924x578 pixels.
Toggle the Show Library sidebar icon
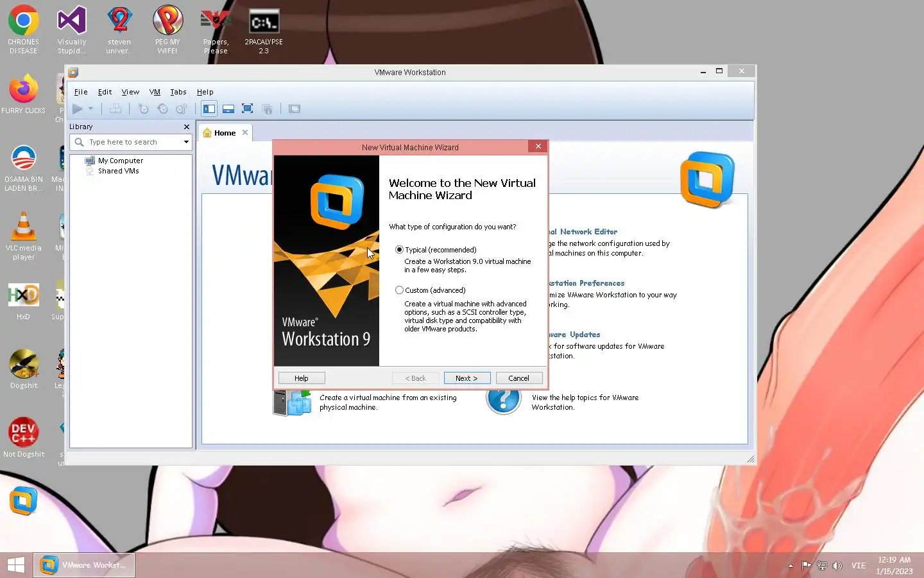click(x=209, y=109)
